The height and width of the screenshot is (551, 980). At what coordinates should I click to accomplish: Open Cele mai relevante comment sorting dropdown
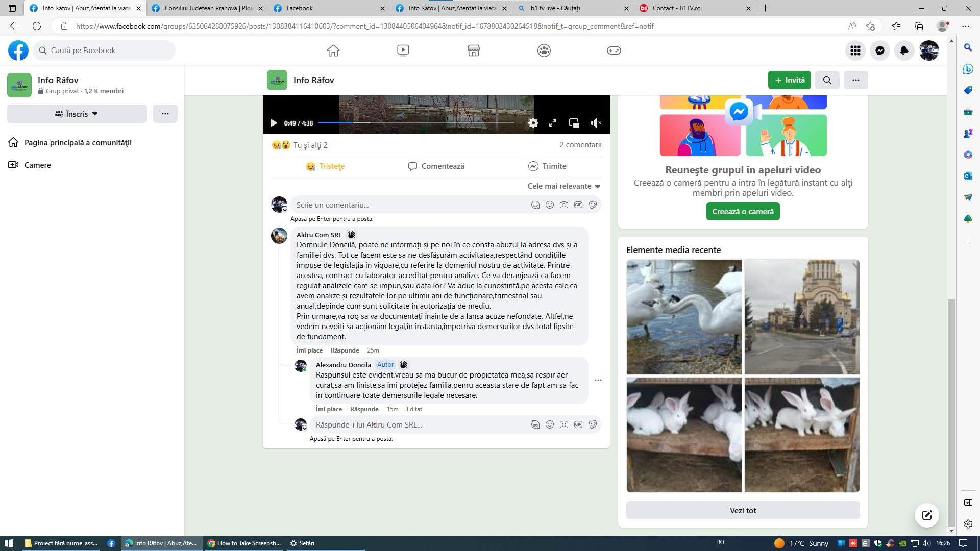tap(563, 186)
